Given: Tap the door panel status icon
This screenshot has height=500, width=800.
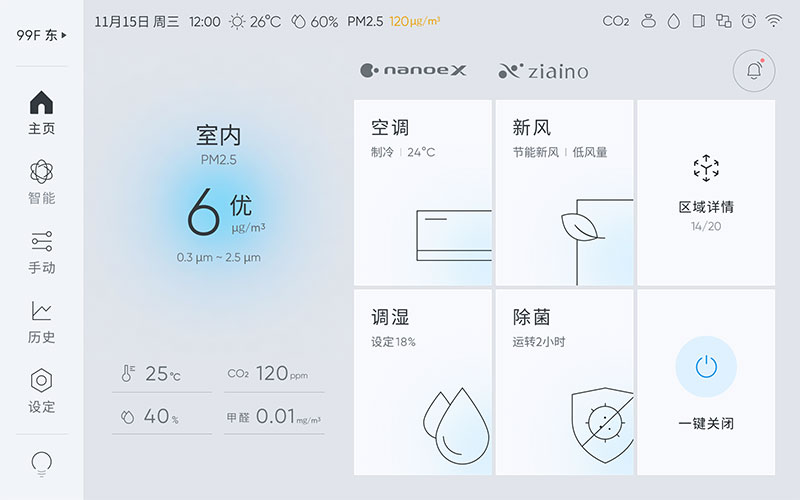Looking at the screenshot, I should (699, 21).
